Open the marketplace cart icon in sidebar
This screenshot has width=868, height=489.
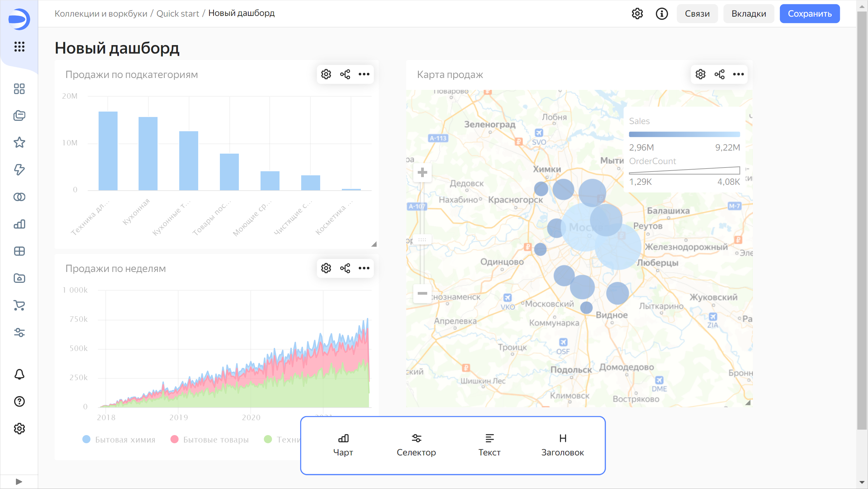click(x=19, y=306)
